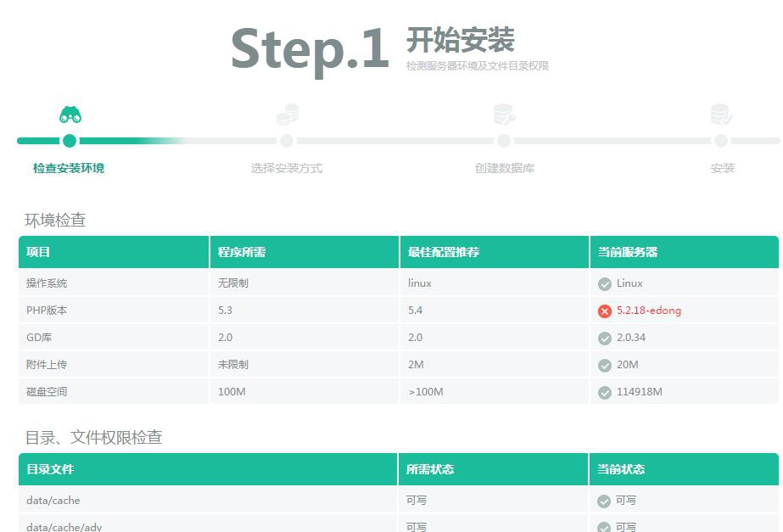The height and width of the screenshot is (532, 783).
Task: Click the PHP版本 row label
Action: point(47,311)
